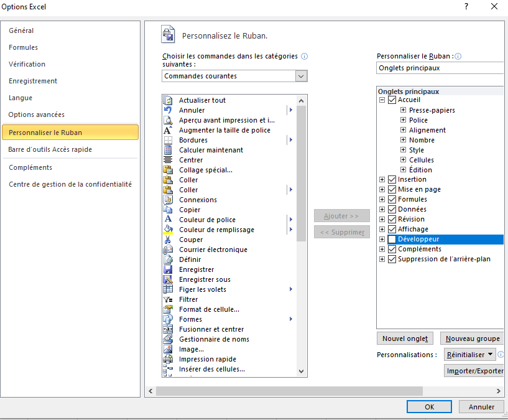Click the Format de cellule icon
508x420 pixels.
(167, 309)
